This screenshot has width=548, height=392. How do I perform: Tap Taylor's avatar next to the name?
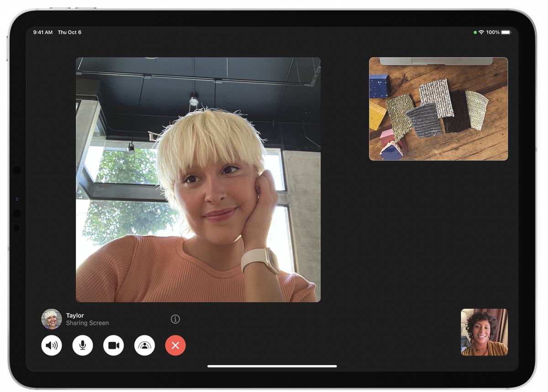52,319
